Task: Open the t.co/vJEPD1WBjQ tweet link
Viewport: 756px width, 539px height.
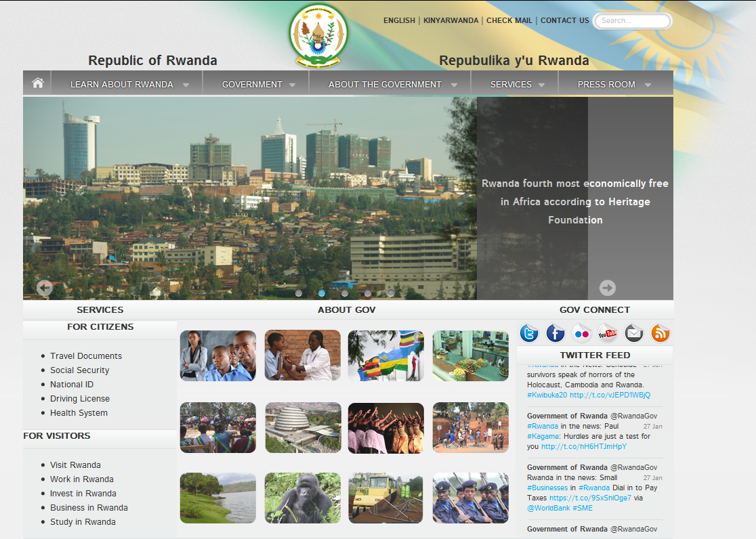Action: click(x=610, y=395)
